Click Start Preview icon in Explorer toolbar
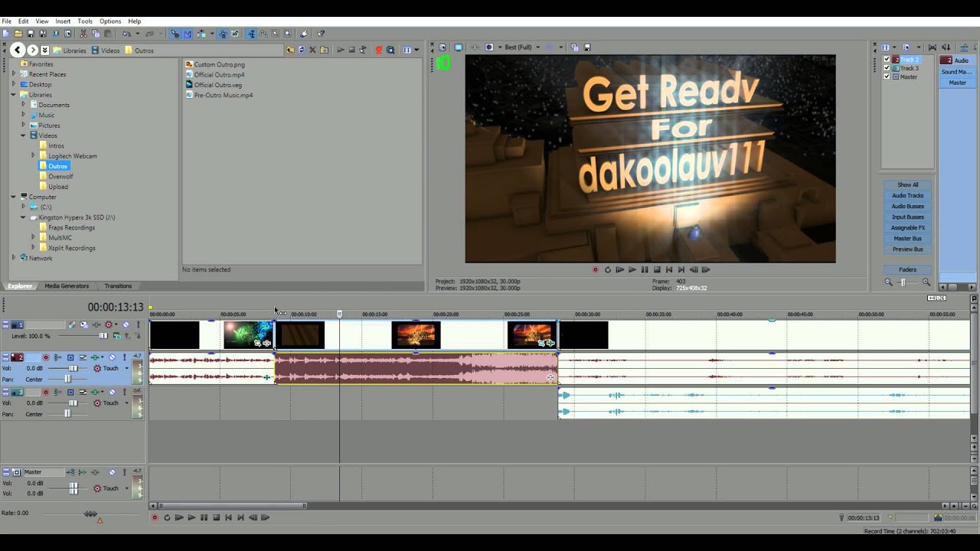The height and width of the screenshot is (551, 980). (341, 50)
